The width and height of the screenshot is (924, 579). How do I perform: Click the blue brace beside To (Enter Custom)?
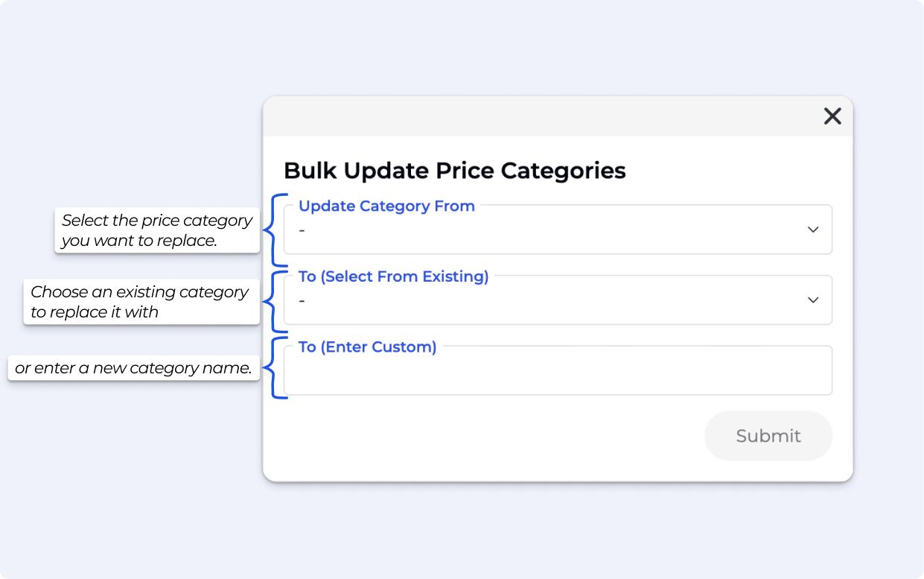coord(275,368)
